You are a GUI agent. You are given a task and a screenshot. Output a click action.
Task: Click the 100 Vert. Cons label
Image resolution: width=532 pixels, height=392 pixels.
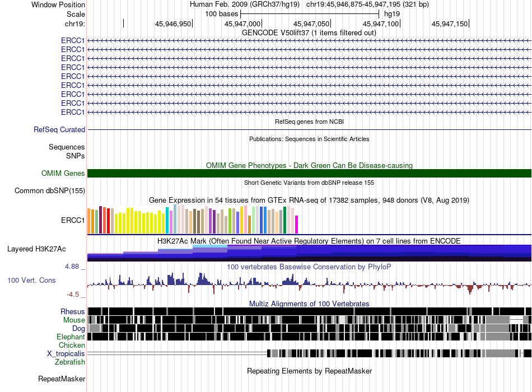click(x=31, y=281)
